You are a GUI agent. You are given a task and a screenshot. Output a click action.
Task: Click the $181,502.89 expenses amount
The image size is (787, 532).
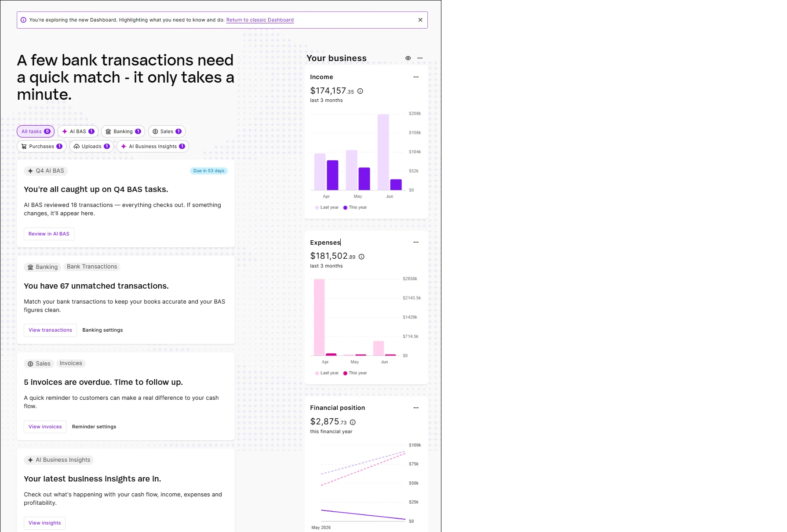(x=333, y=256)
